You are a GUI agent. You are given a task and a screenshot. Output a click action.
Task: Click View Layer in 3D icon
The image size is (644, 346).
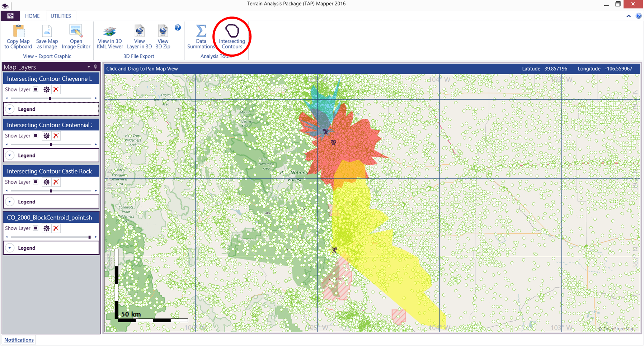point(139,32)
